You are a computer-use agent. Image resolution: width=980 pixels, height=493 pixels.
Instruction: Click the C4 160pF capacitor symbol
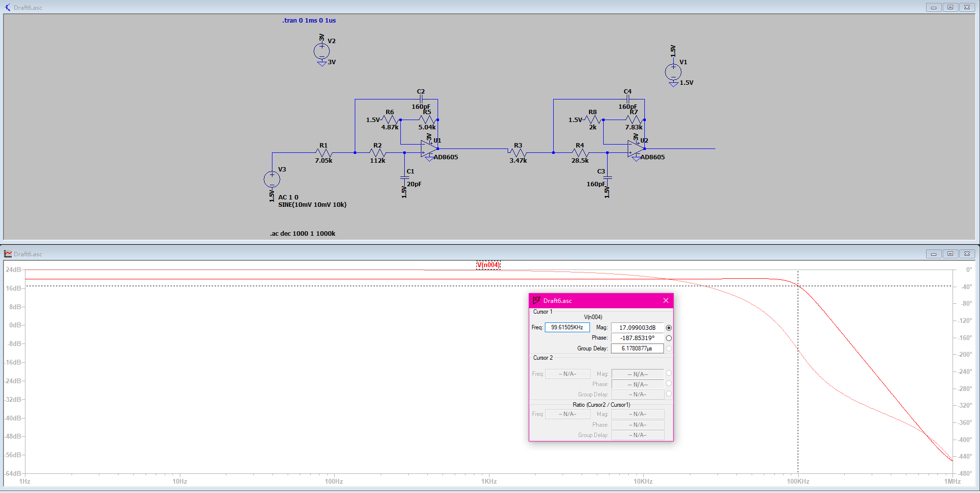pos(628,99)
